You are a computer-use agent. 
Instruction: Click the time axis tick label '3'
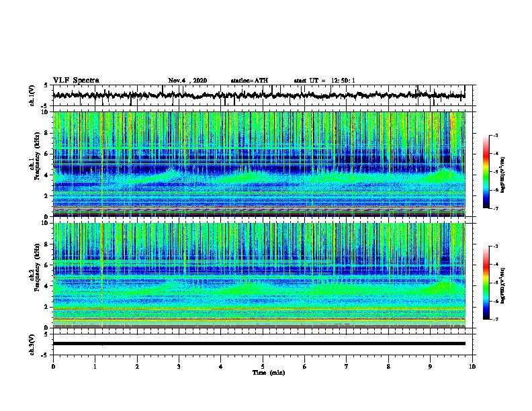pos(179,367)
